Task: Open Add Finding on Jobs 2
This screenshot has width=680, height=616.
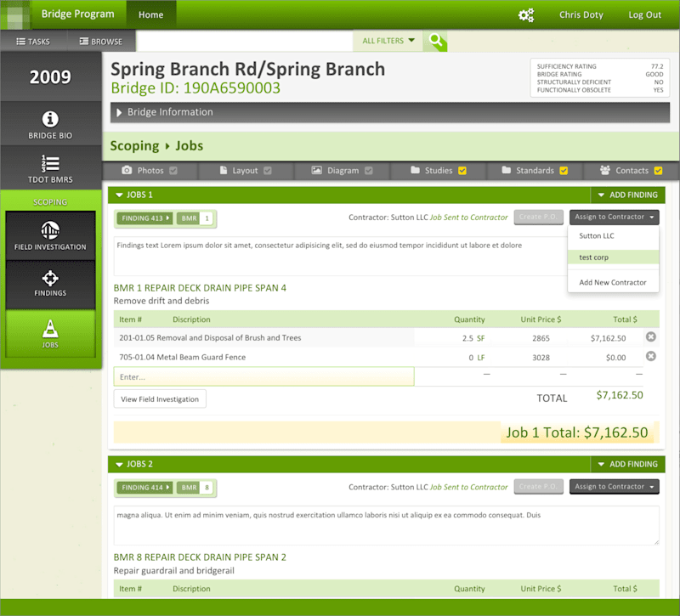Action: coord(627,464)
